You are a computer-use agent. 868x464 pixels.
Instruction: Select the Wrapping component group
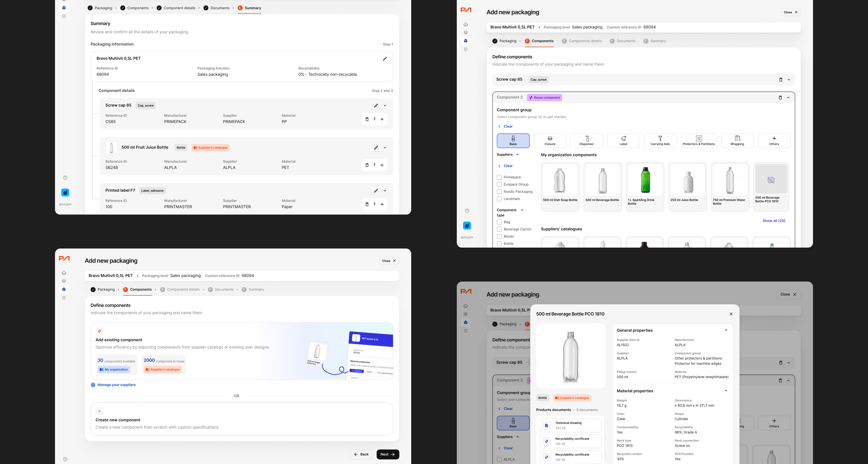click(x=737, y=141)
